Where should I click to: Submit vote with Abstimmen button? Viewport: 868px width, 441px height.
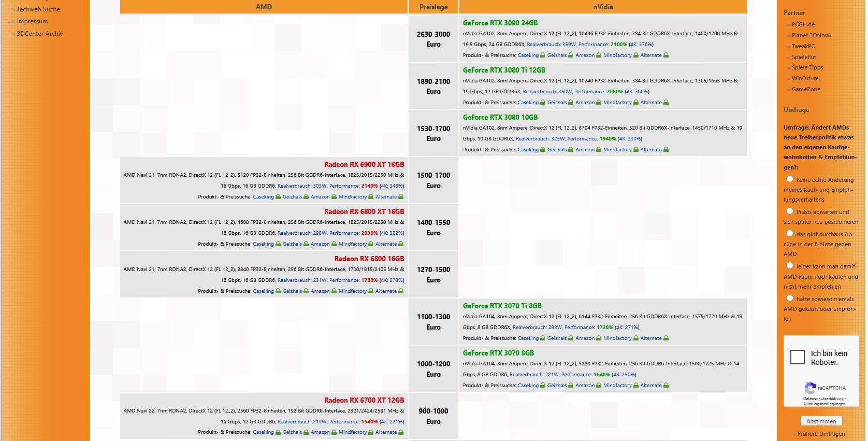(x=821, y=421)
